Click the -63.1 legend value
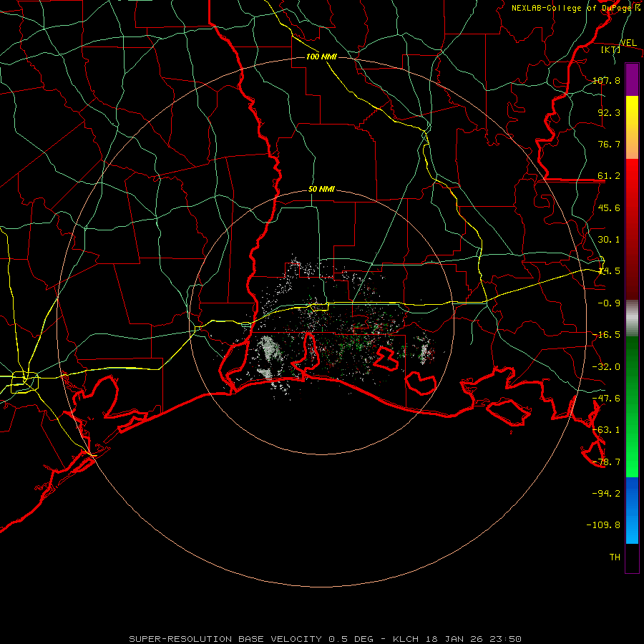 (606, 430)
